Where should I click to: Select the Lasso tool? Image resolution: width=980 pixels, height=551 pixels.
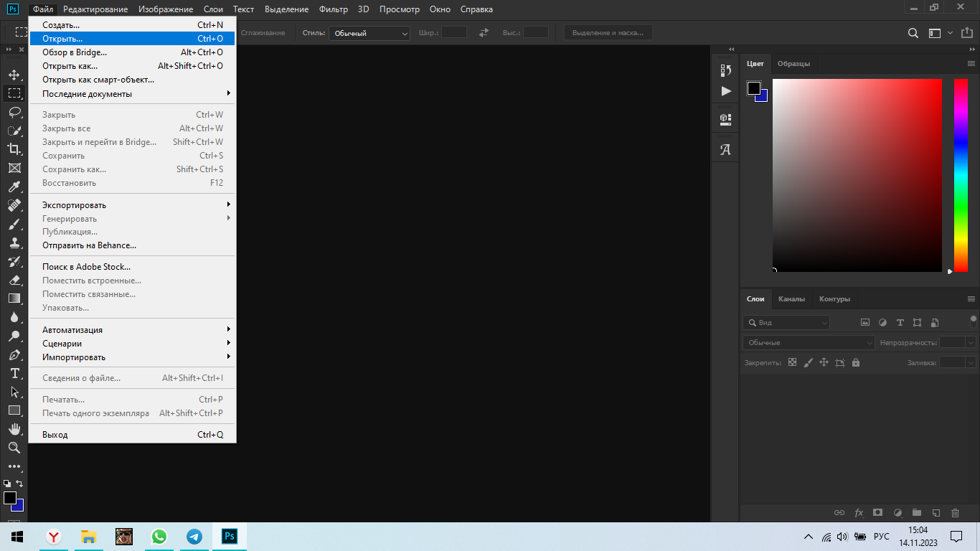pyautogui.click(x=14, y=112)
